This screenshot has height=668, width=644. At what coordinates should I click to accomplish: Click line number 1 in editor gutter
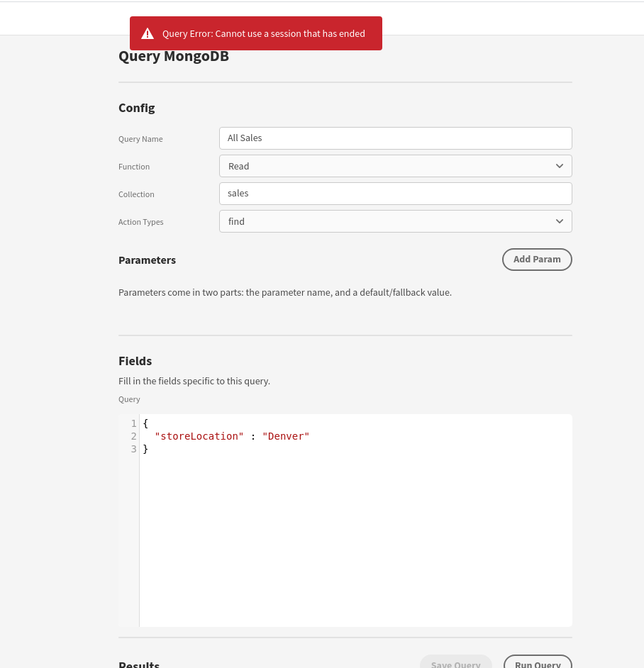click(x=134, y=423)
